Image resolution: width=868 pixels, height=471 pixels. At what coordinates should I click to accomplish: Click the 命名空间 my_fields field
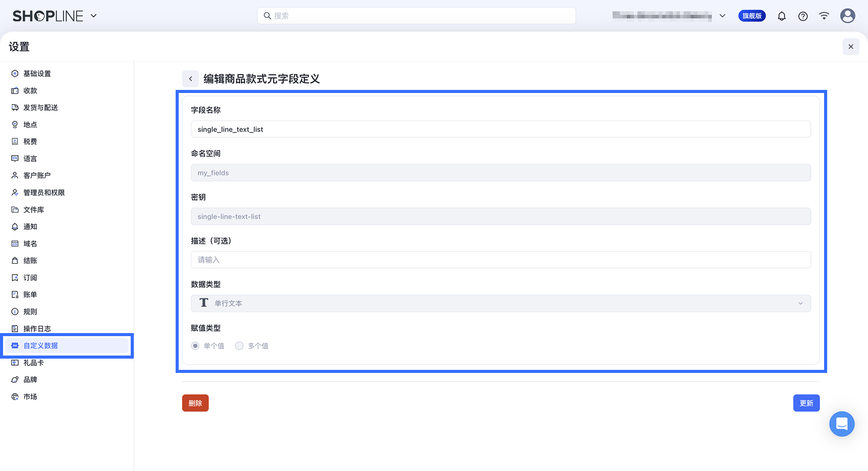pyautogui.click(x=501, y=173)
